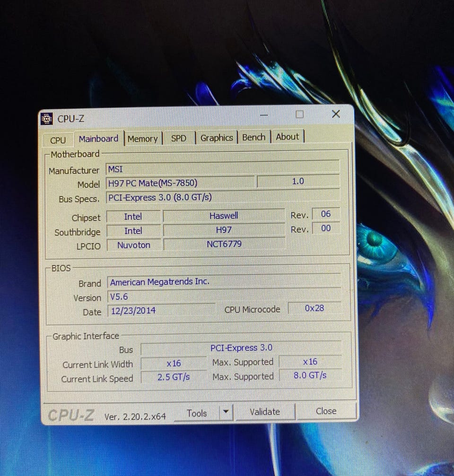
Task: Click the Validate button
Action: click(x=265, y=412)
